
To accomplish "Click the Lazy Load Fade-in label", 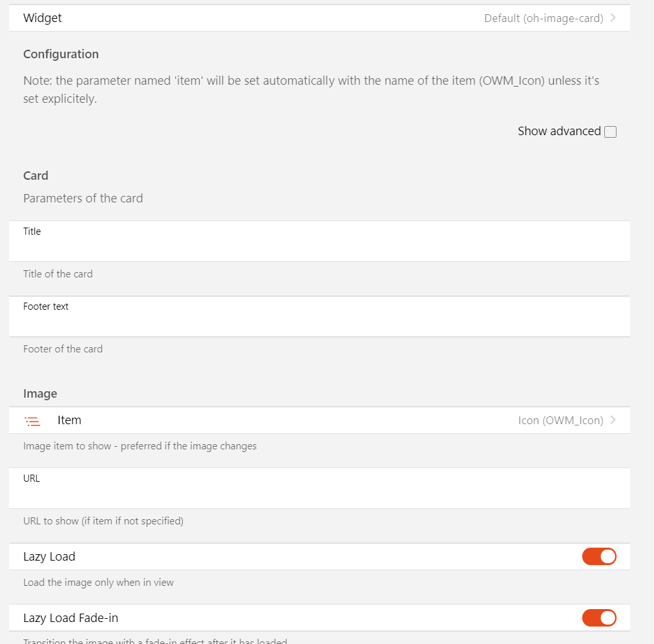I will (70, 618).
